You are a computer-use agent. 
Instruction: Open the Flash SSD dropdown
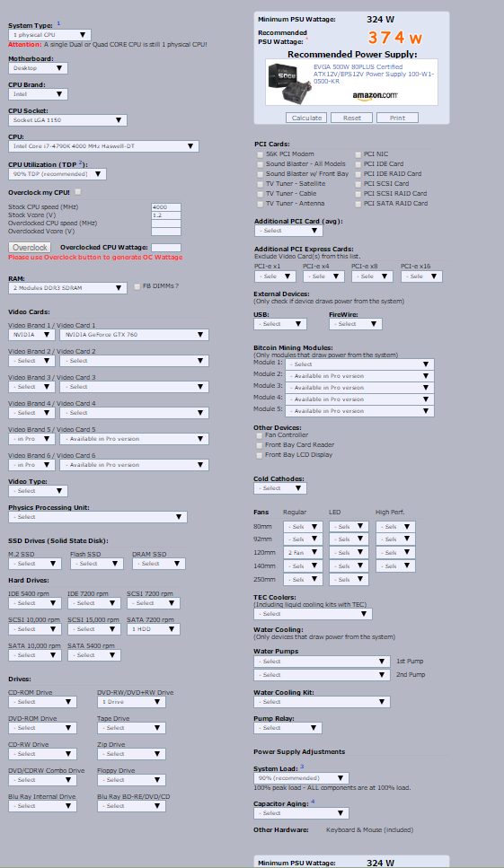(97, 564)
